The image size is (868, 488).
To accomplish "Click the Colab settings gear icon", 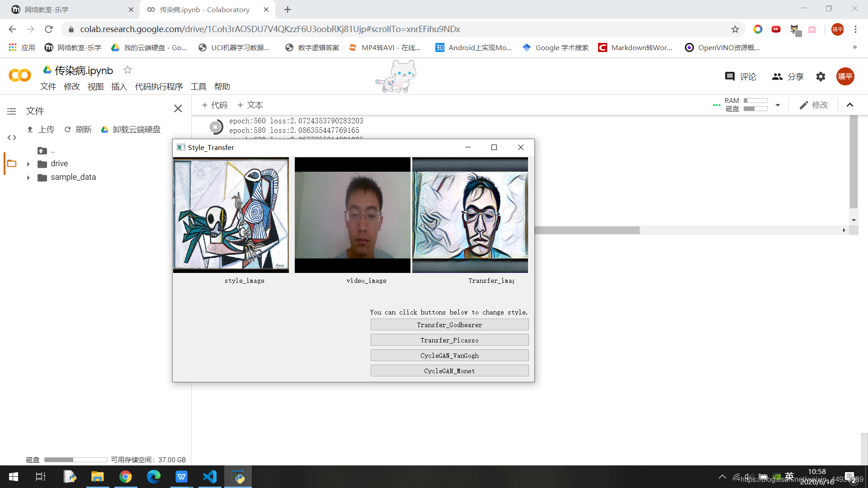I will pos(821,77).
